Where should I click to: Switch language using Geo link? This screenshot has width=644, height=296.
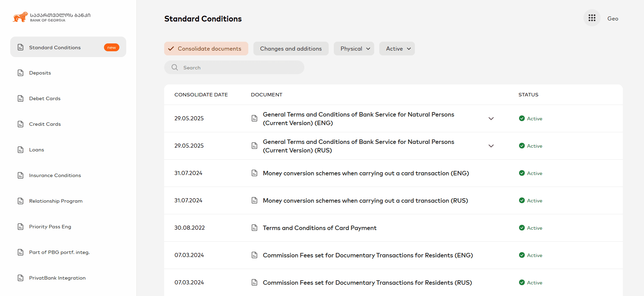(x=613, y=18)
